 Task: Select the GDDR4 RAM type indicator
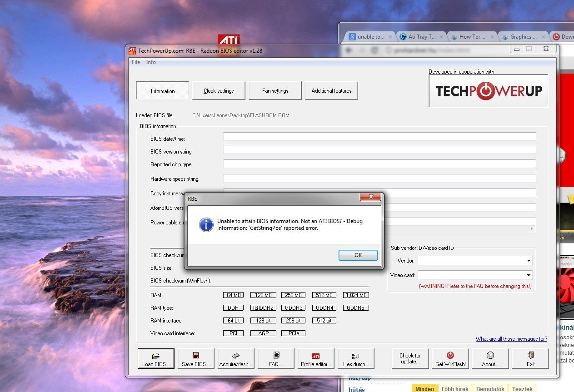324,308
